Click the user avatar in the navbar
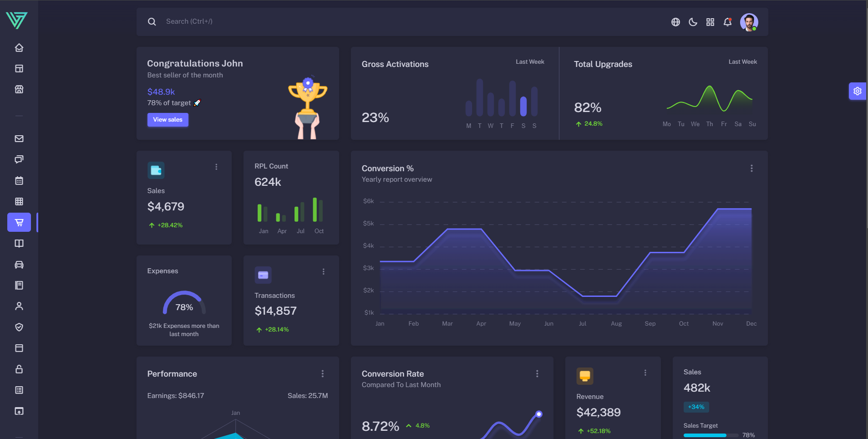 (749, 22)
